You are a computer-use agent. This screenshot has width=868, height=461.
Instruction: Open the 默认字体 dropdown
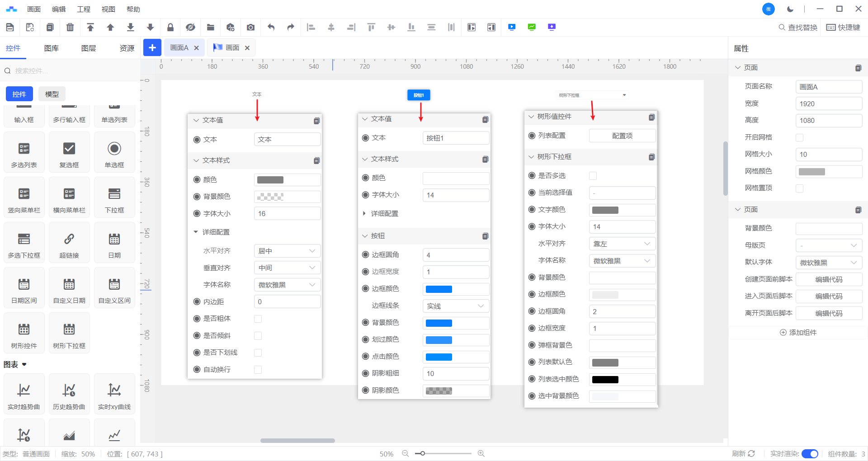click(829, 263)
